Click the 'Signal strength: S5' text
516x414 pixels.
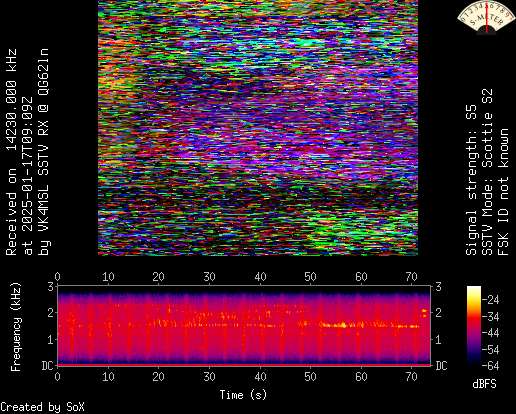(x=471, y=180)
